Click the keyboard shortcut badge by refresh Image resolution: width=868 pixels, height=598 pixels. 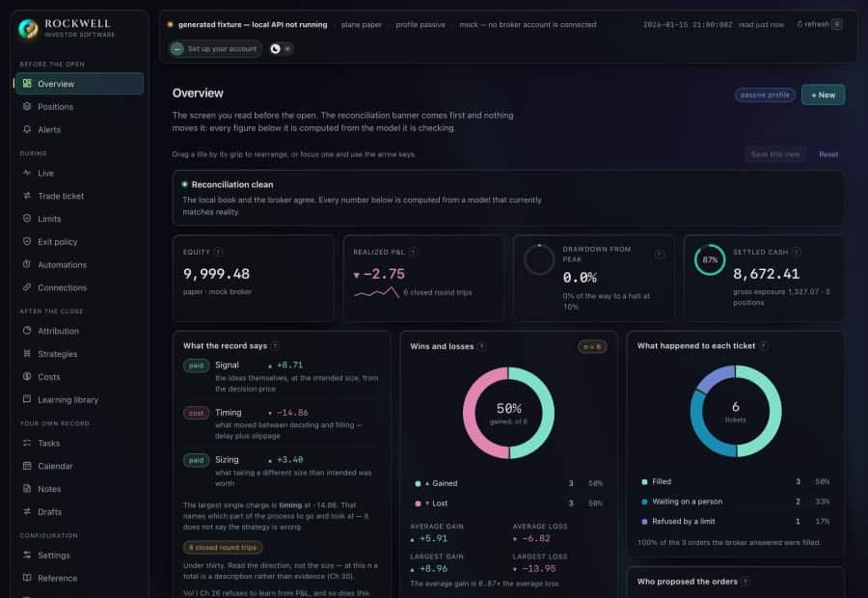point(837,24)
